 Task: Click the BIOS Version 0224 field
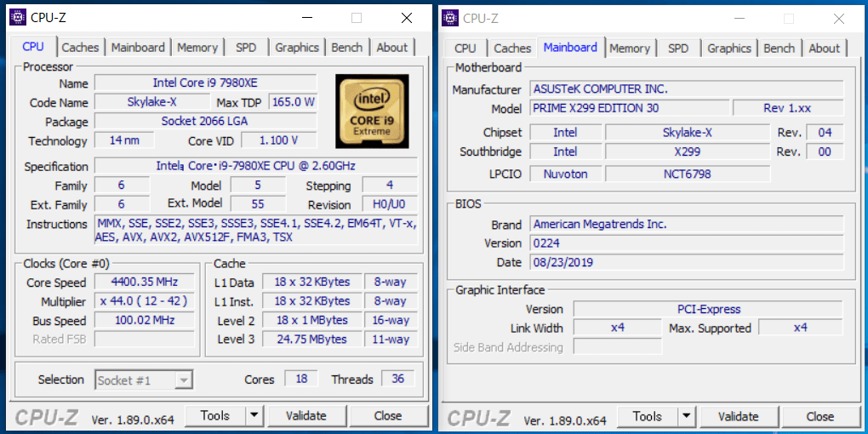point(687,243)
